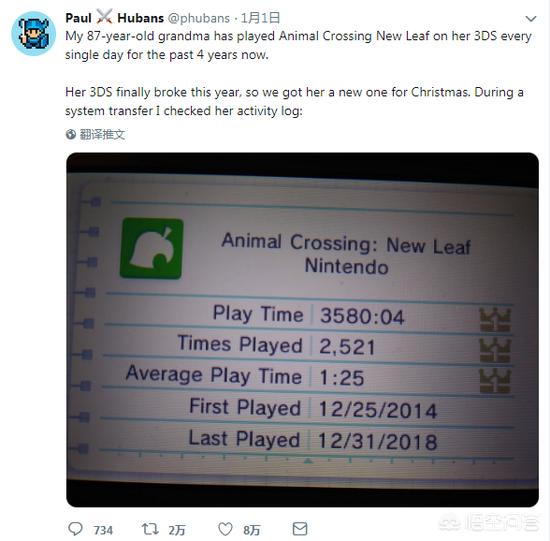The image size is (550, 541).
Task: Open Paul Hubans' profile avatar
Action: tap(33, 33)
